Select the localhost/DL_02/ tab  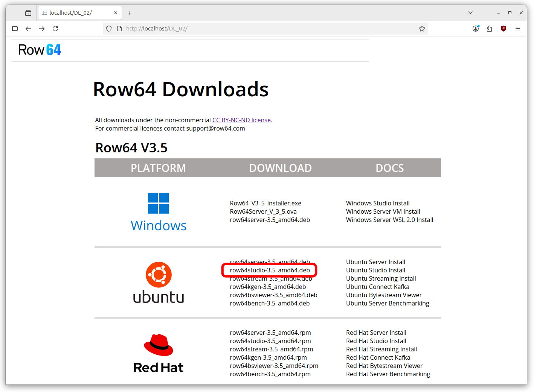80,13
